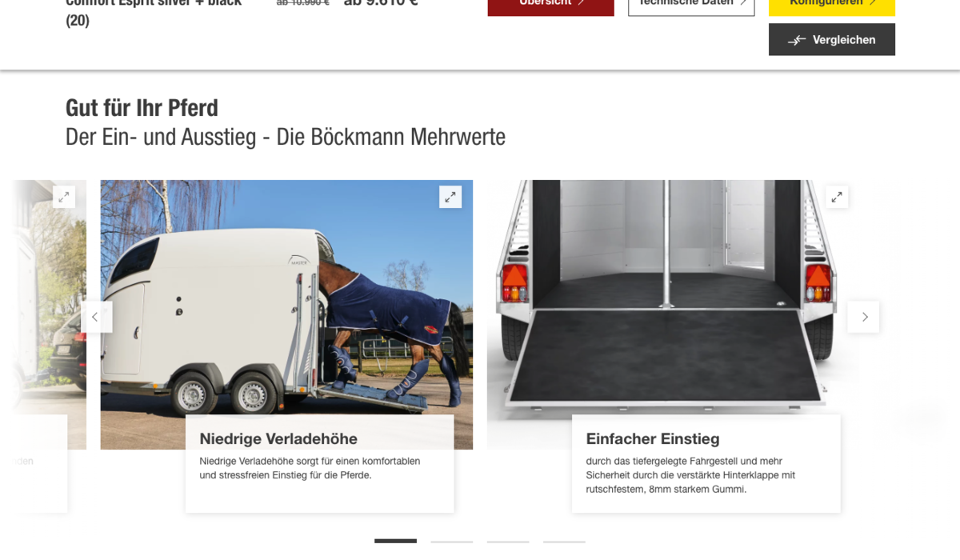Click chevron inside Technische Daten button
Screen dimensions: 960x560
coord(743,2)
